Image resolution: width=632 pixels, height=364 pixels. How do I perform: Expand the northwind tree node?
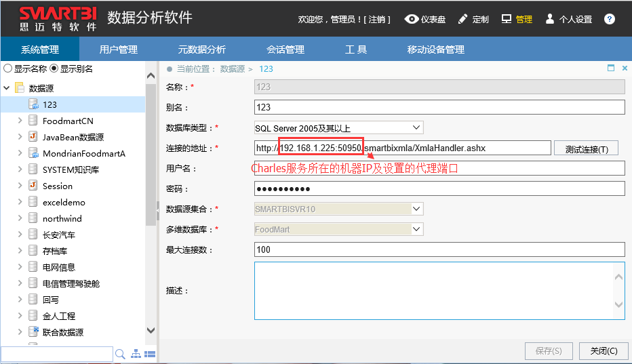(20, 218)
